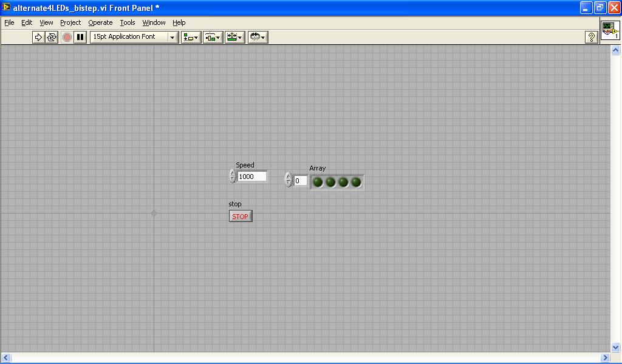Click the vertical scrollbar up arrow
Screen dimensions: 622x364
click(616, 50)
